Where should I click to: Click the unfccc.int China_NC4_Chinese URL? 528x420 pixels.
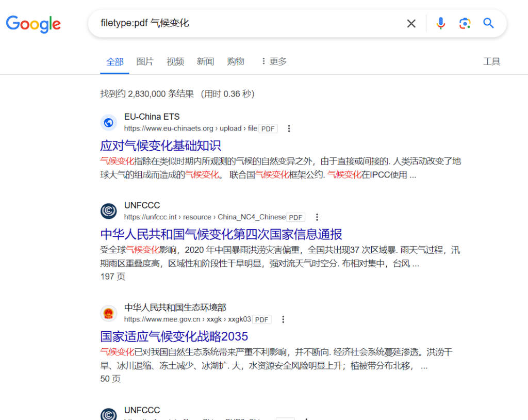click(205, 217)
